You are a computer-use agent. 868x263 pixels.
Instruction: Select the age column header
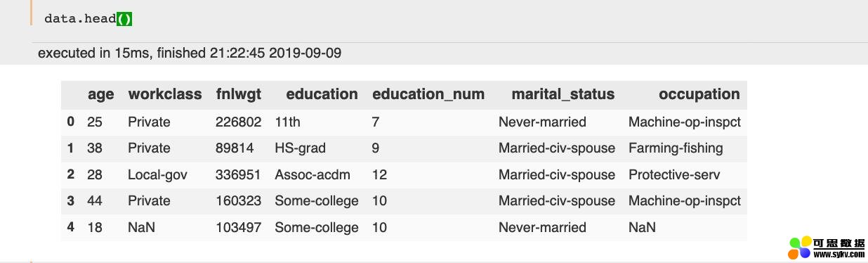100,94
